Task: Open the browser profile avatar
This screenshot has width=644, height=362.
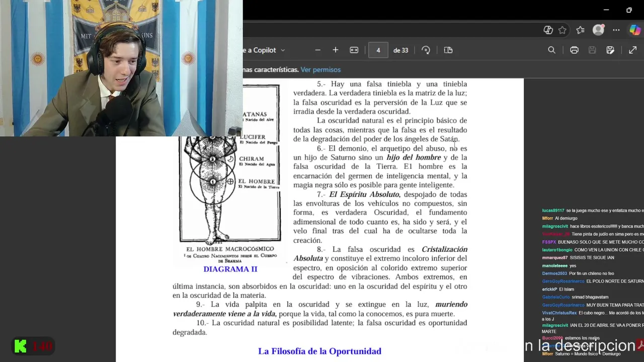Action: tap(598, 30)
